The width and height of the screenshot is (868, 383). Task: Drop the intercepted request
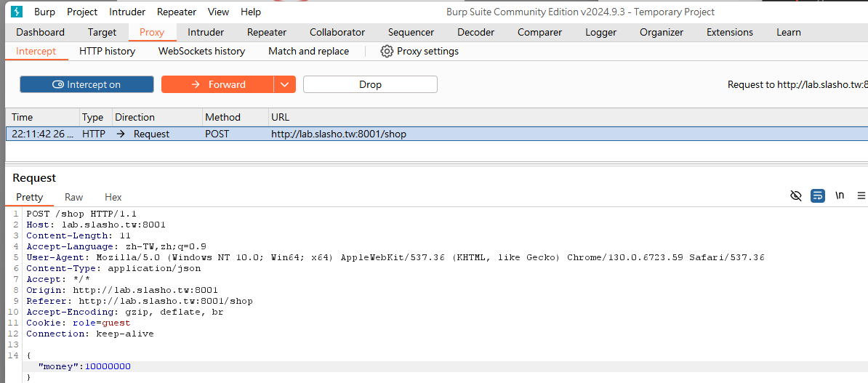click(370, 85)
